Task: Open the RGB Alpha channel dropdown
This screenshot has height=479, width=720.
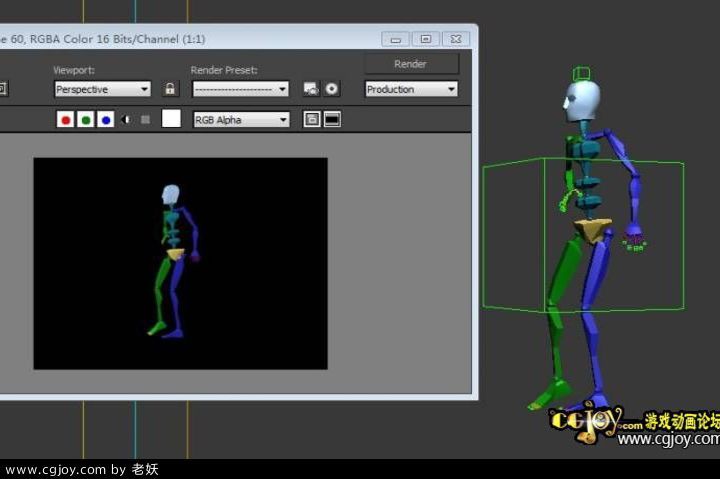Action: [x=241, y=120]
